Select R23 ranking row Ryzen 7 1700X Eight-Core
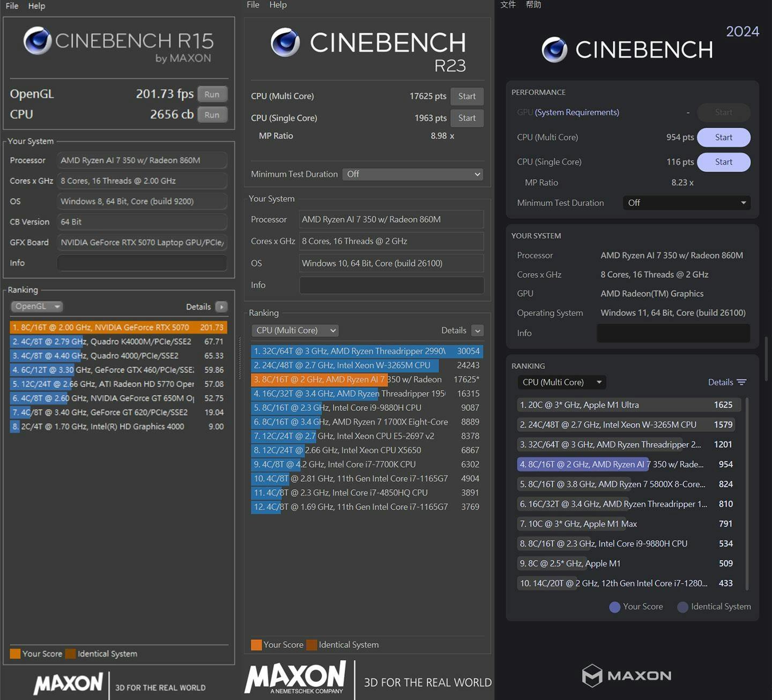Image resolution: width=772 pixels, height=700 pixels. [367, 422]
